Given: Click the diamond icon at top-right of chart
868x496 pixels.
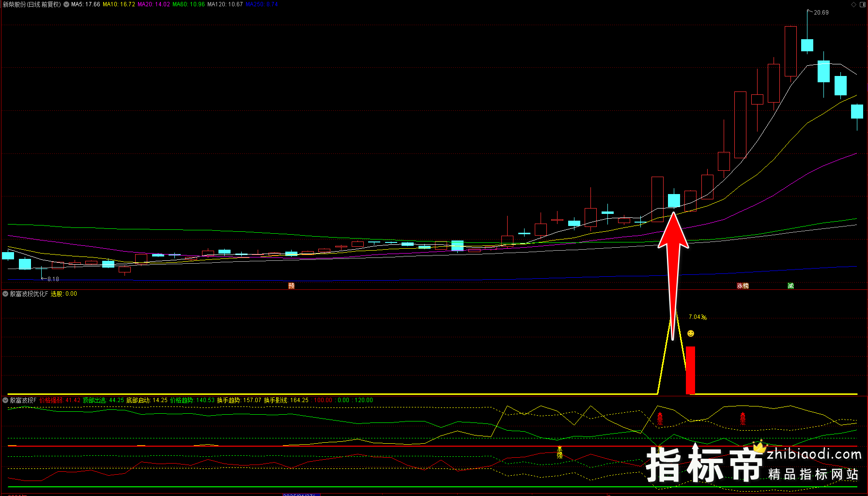Looking at the screenshot, I should pyautogui.click(x=853, y=4).
